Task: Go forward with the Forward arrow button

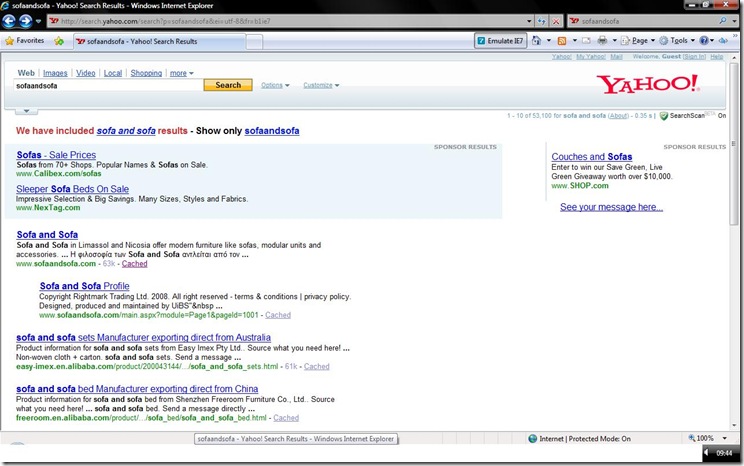Action: (25, 21)
